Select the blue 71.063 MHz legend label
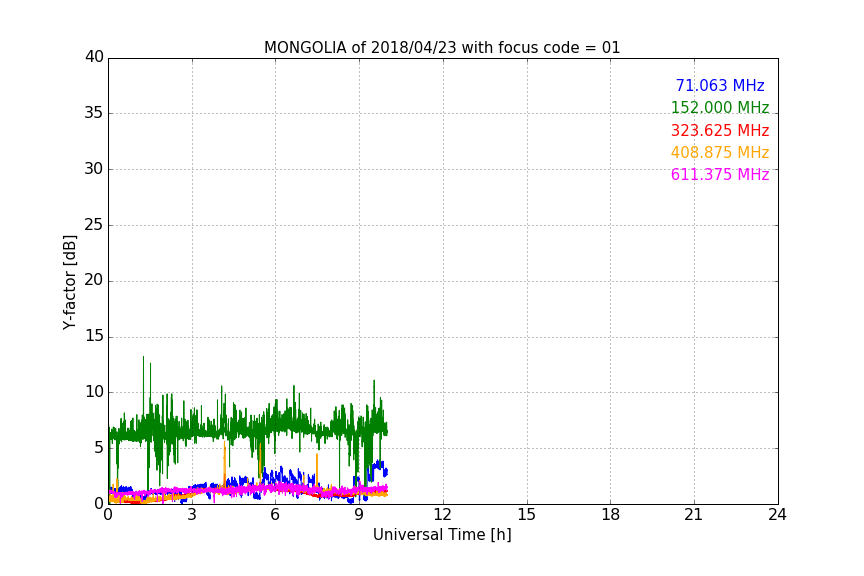This screenshot has width=864, height=576. (x=720, y=85)
